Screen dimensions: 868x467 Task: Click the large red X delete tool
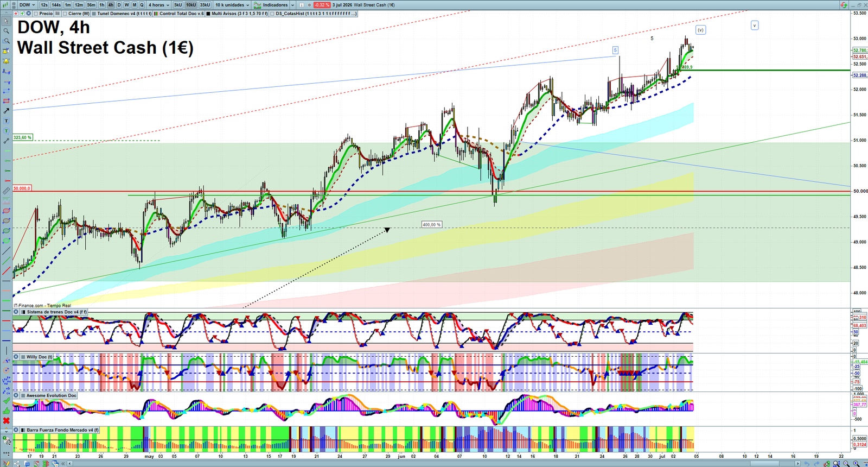(x=7, y=421)
